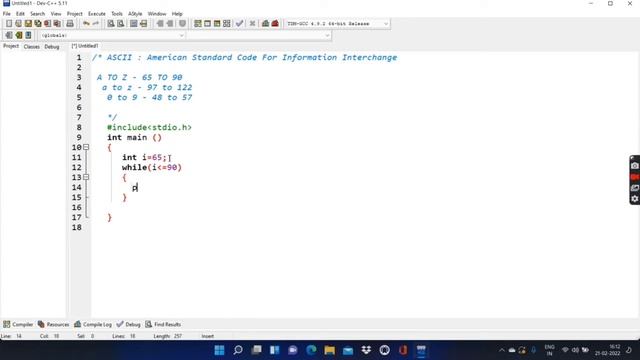Image resolution: width=640 pixels, height=360 pixels.
Task: Click the code line '#include<stdio.h>'
Action: (x=149, y=127)
